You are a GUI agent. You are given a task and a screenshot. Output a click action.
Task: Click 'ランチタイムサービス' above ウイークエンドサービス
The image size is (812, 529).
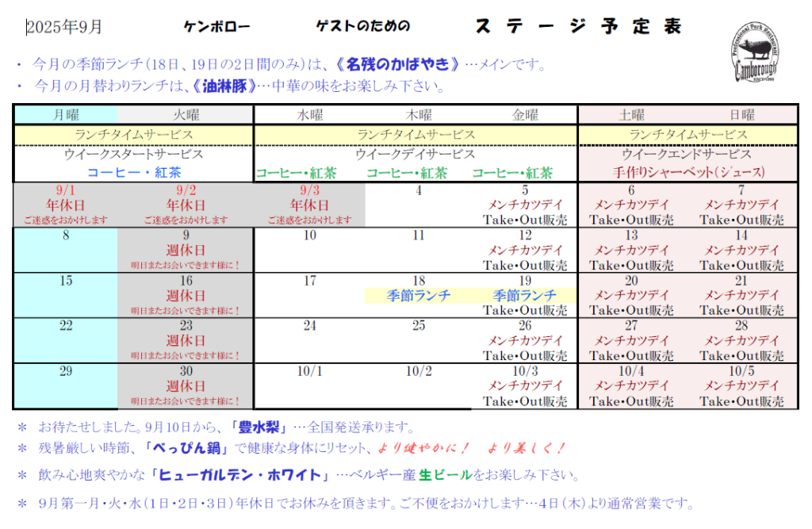688,135
